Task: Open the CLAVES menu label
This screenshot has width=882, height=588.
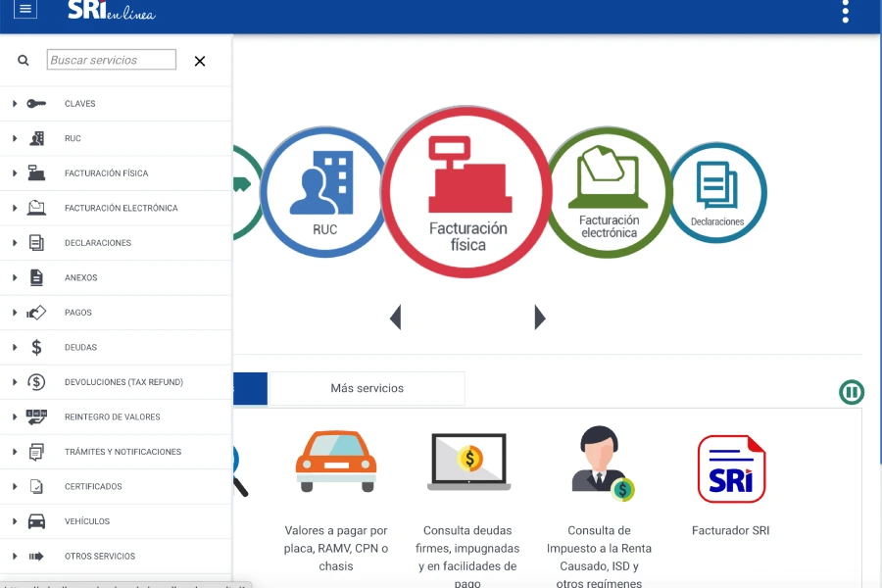Action: [x=80, y=104]
